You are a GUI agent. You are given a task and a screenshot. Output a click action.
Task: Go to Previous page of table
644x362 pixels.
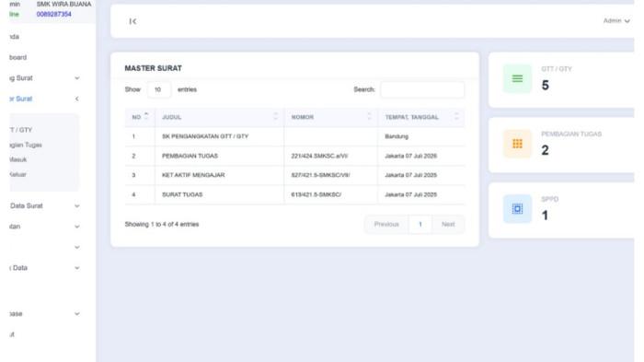(386, 224)
